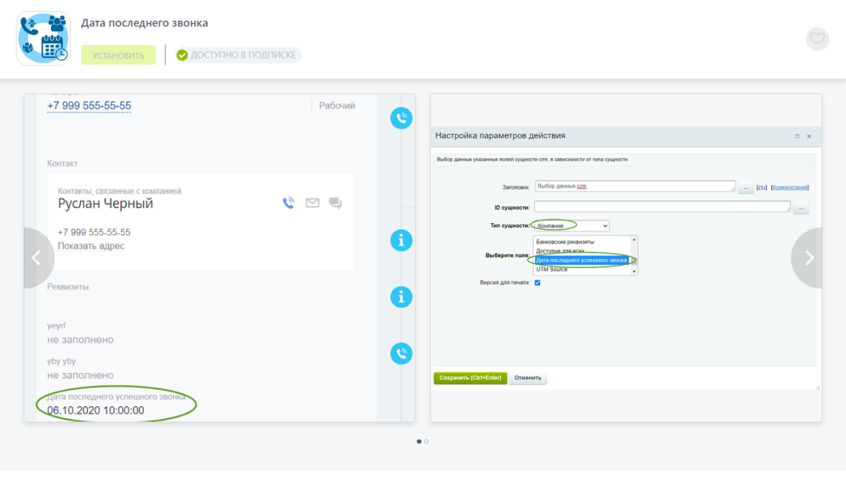The width and height of the screenshot is (846, 504).
Task: Click the Установить button
Action: [118, 55]
